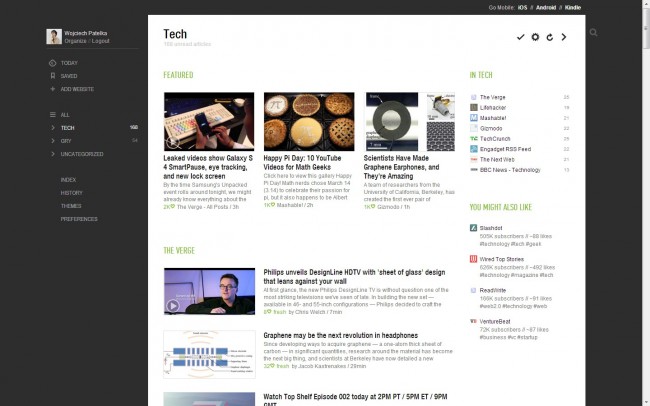Screen dimensions: 650x406
Task: Open Philips unveils DesignLine HDTV headline
Action: pos(354,277)
